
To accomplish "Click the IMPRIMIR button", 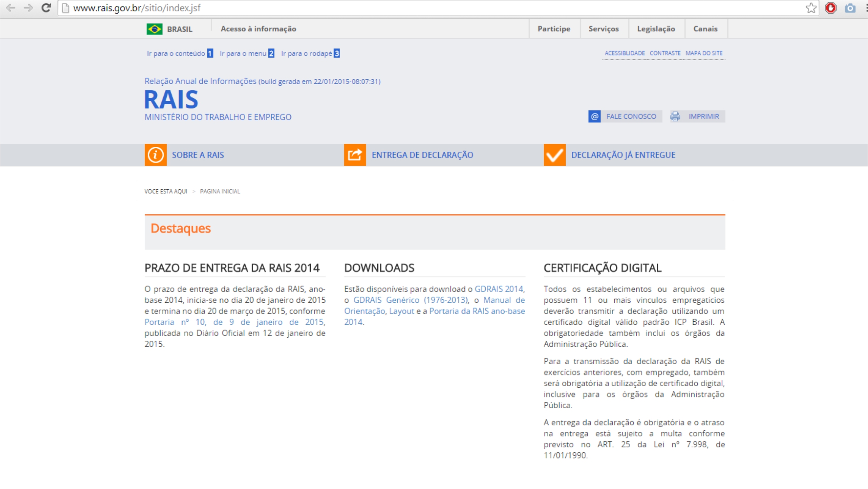I will coord(697,116).
